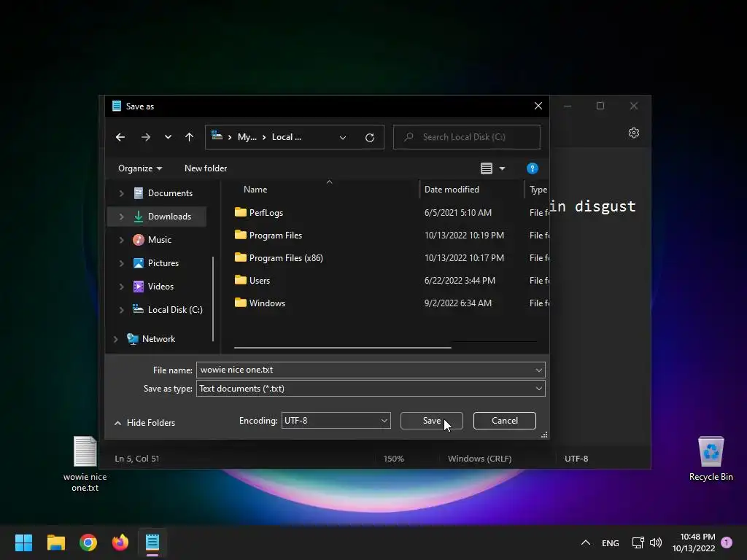
Task: Click the forward navigation arrow in Save as
Action: [146, 137]
